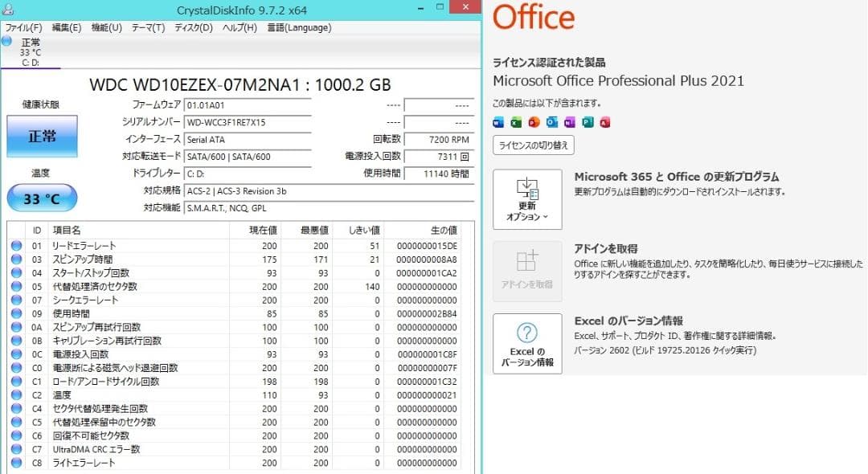Click status icon for スピンアップ時間 row
The width and height of the screenshot is (868, 474).
point(17,259)
